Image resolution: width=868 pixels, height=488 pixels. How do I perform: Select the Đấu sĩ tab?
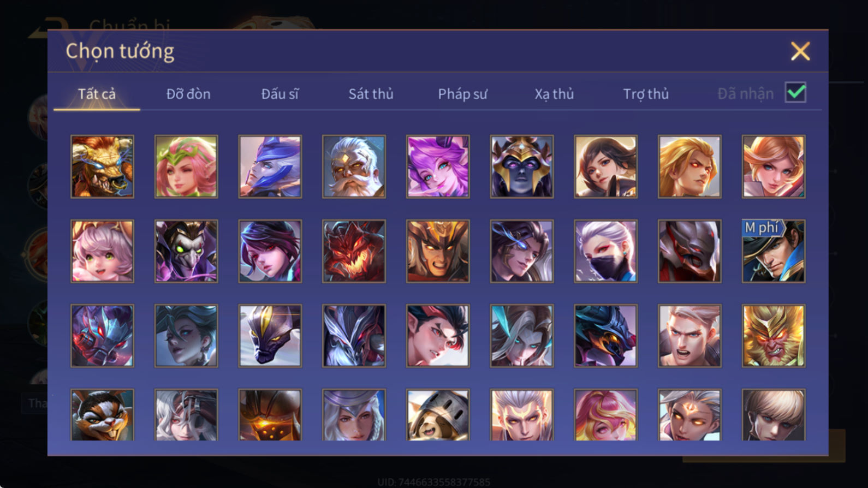click(x=280, y=94)
